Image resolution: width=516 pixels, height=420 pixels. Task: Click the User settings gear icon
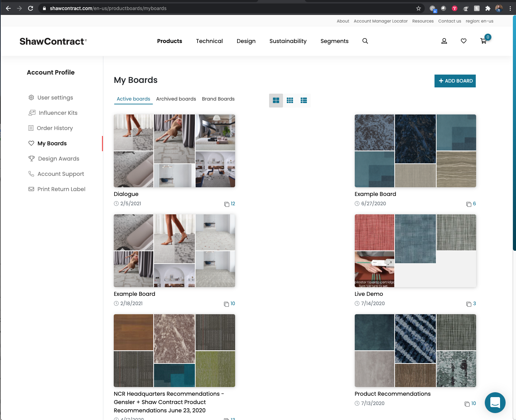click(31, 97)
